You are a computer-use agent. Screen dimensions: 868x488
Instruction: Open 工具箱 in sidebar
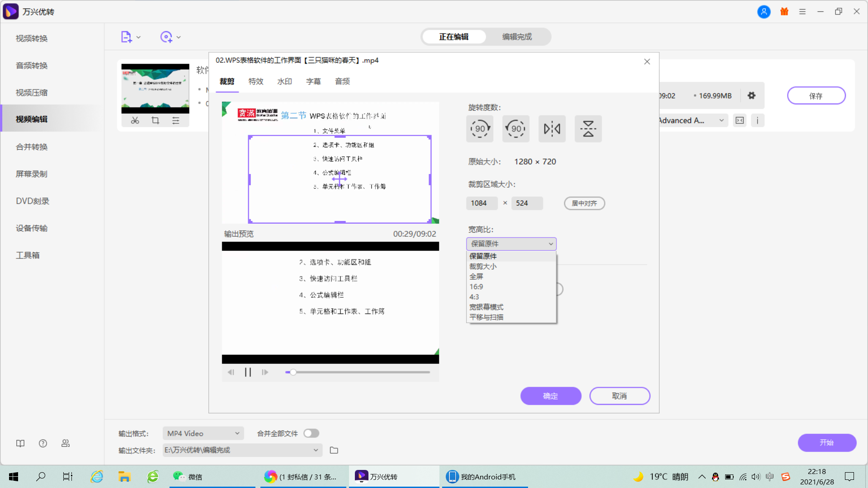[x=28, y=255]
